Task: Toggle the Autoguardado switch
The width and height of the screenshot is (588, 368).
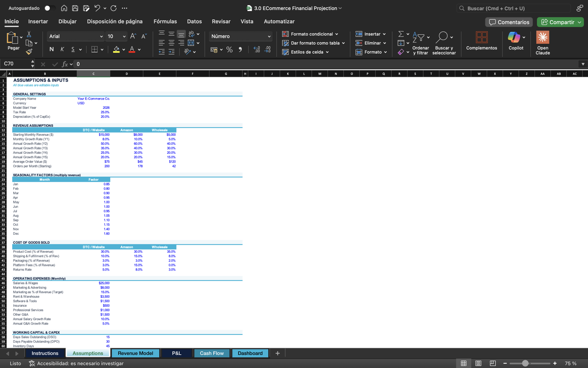Action: [x=50, y=8]
